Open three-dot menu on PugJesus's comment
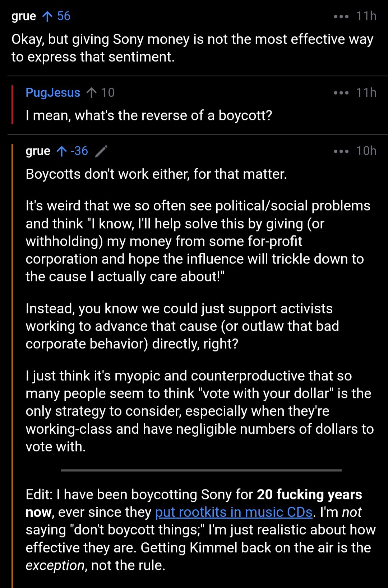This screenshot has height=588, width=388. 341,93
